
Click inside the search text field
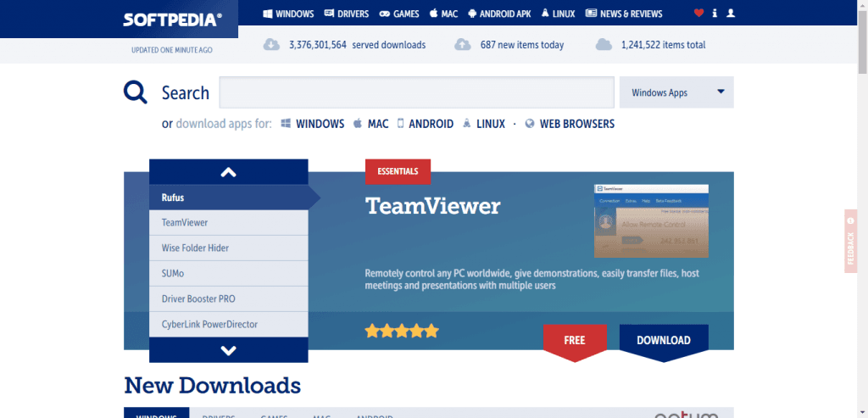tap(416, 92)
